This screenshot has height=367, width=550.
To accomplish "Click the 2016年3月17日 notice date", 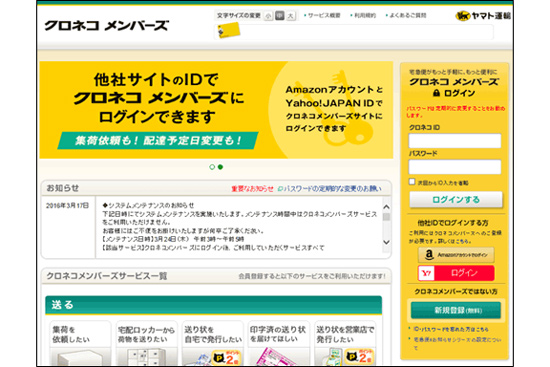I will point(67,205).
